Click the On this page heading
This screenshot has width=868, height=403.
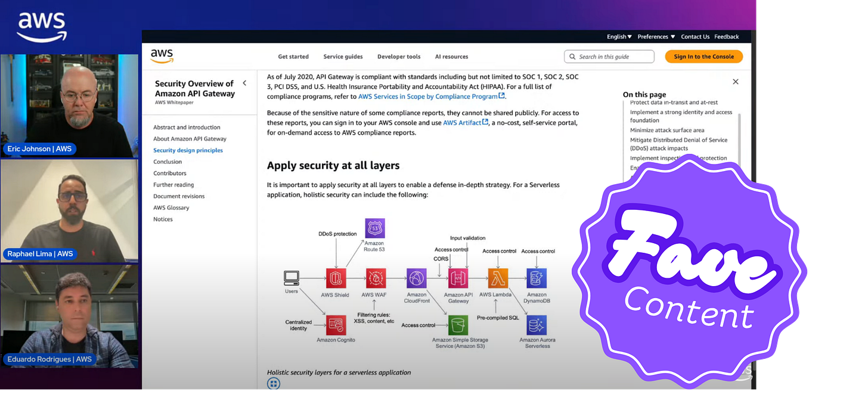click(x=644, y=94)
